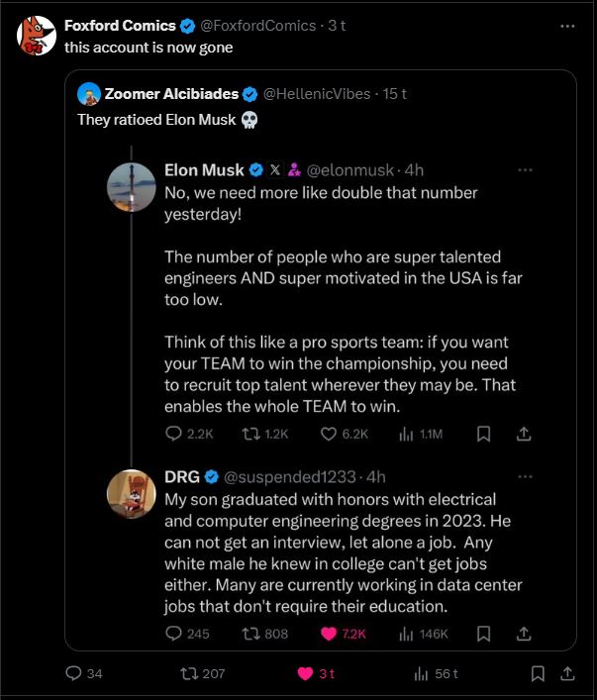Open Elon Musk's profile picture
Screen dimensions: 597x700
coord(132,187)
